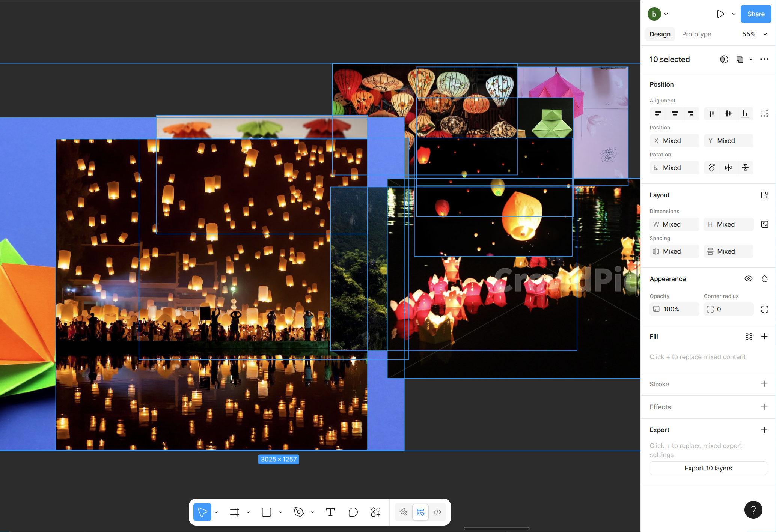Align selected layers to left

(657, 113)
